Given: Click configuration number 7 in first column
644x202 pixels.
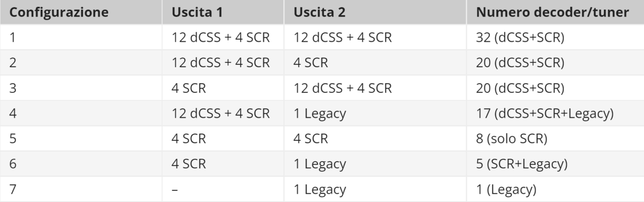Looking at the screenshot, I should click(12, 189).
